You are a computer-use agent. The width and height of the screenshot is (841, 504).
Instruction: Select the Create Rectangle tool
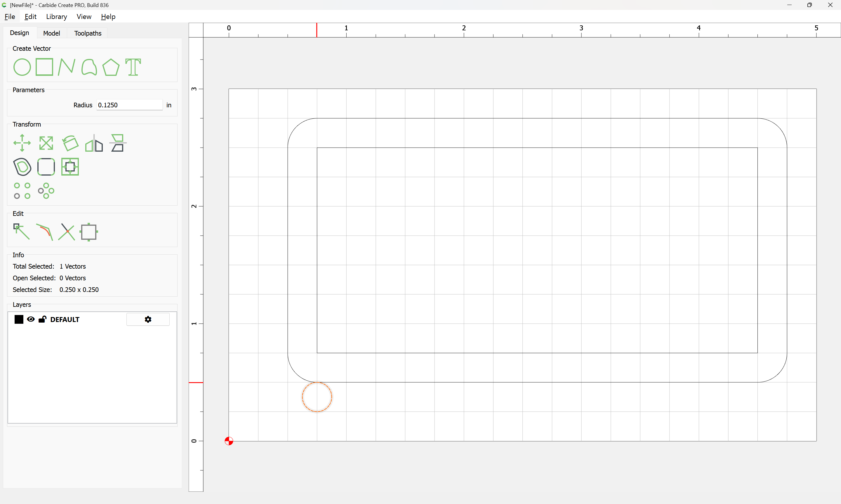tap(44, 67)
